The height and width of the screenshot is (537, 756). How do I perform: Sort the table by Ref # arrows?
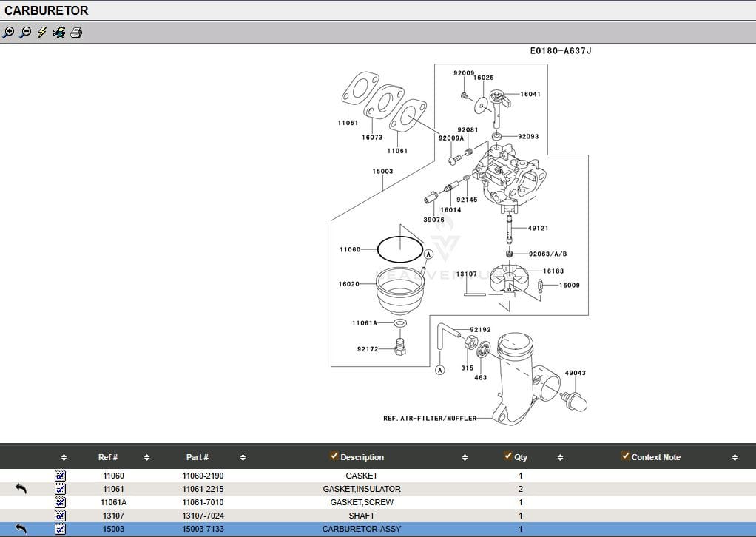pos(146,458)
